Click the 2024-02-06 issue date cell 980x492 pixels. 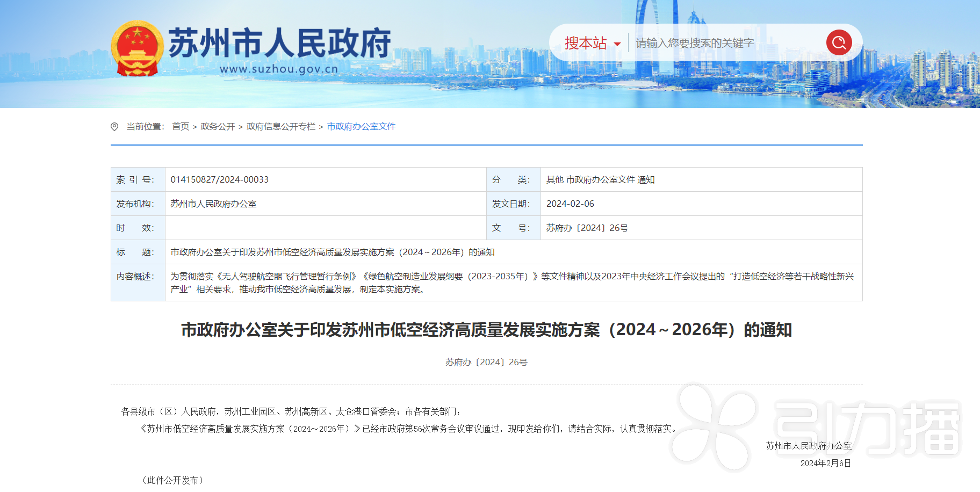click(x=570, y=204)
